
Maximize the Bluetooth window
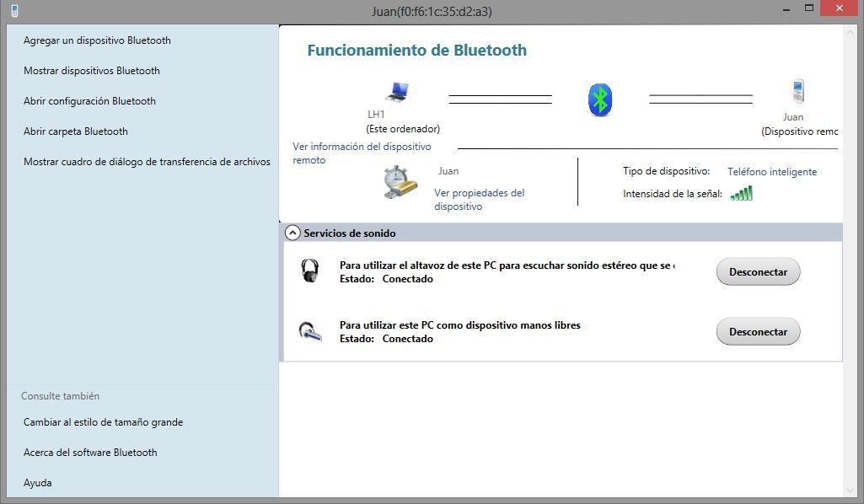pyautogui.click(x=809, y=8)
